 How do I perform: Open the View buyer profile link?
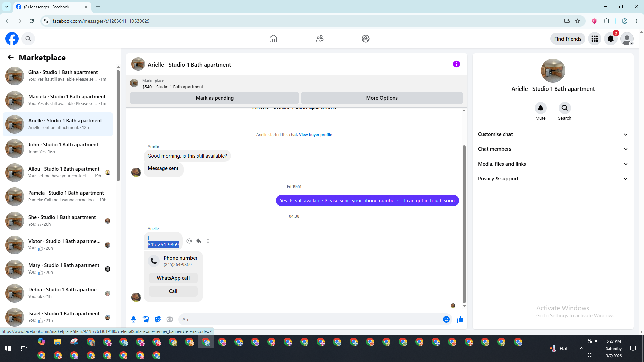point(315,135)
